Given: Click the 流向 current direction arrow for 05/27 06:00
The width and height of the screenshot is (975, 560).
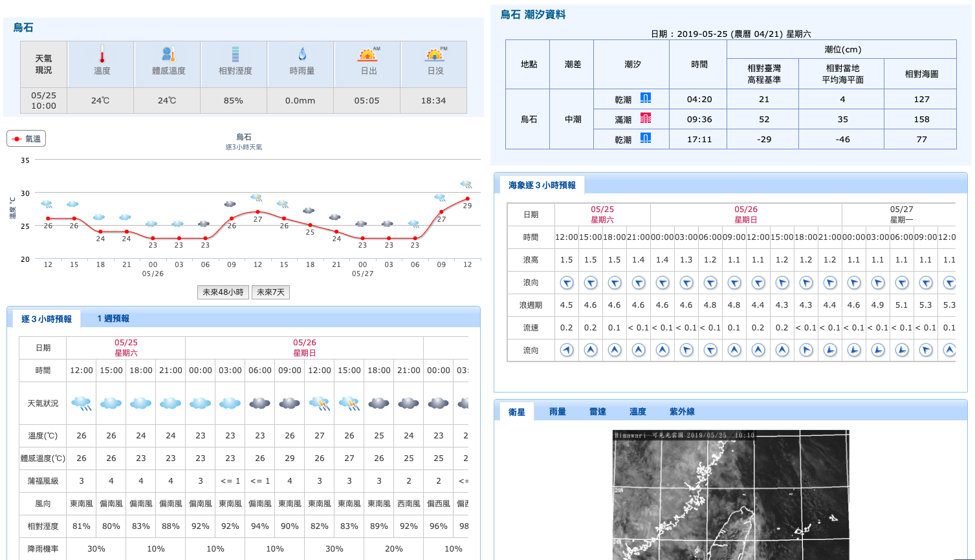Looking at the screenshot, I should [x=902, y=350].
